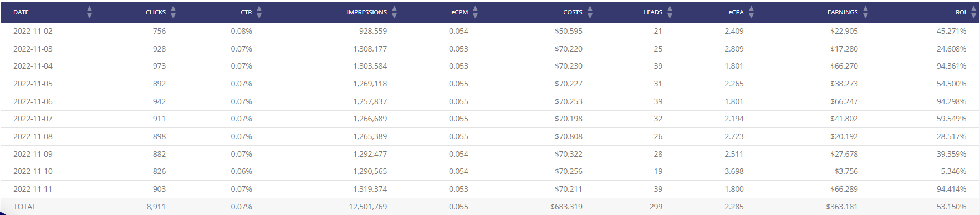This screenshot has height=215, width=980.
Task: Click COSTS column sort arrows
Action: point(590,12)
